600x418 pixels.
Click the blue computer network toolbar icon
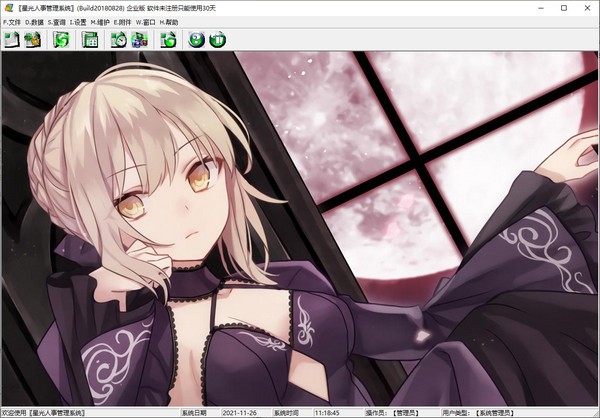coord(138,40)
